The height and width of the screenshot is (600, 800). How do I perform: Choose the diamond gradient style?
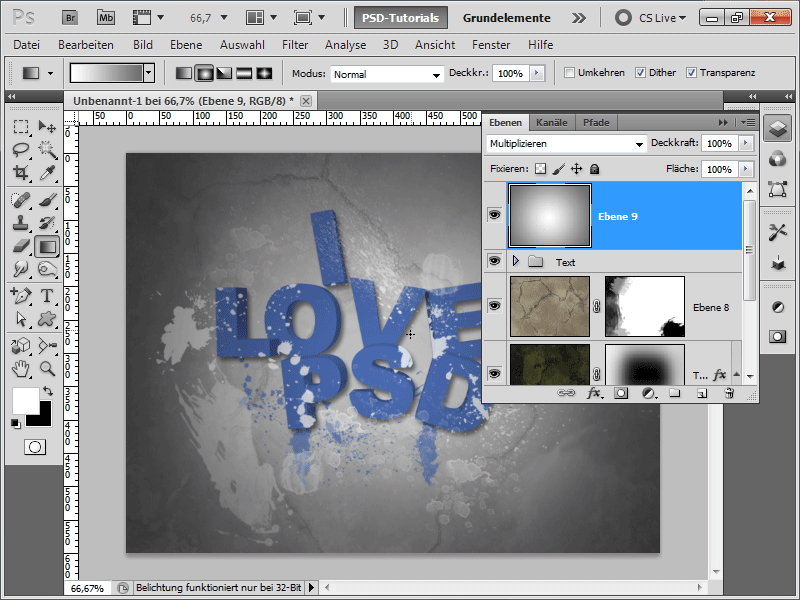point(264,73)
